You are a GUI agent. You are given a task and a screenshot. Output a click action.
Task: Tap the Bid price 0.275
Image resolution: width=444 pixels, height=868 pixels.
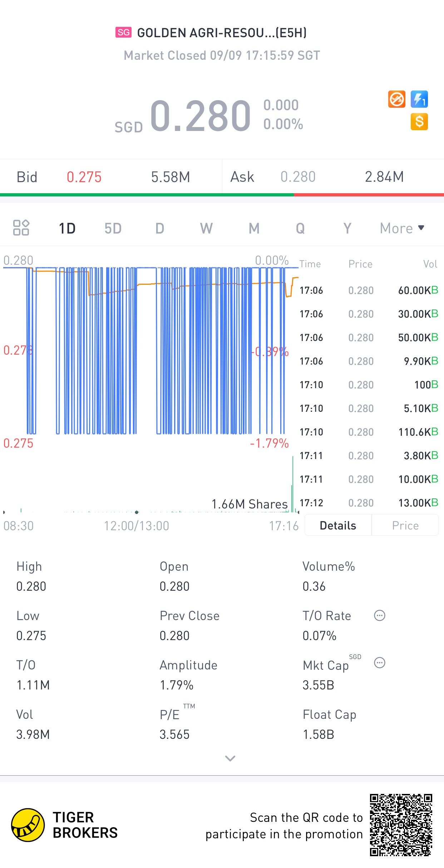(84, 177)
